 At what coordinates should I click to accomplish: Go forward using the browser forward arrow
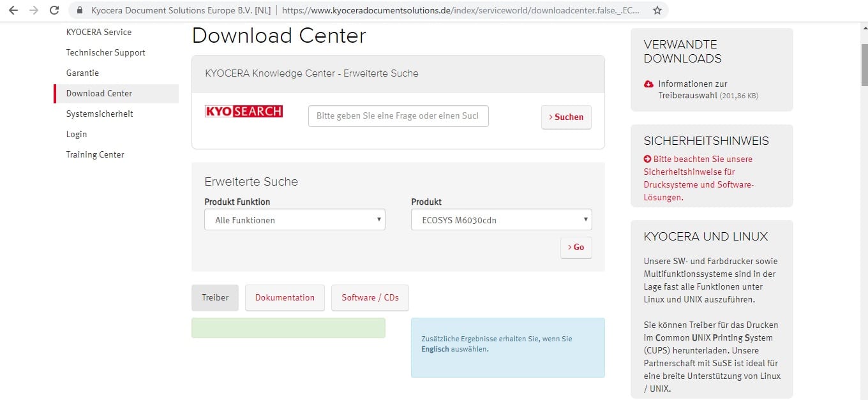pos(34,10)
